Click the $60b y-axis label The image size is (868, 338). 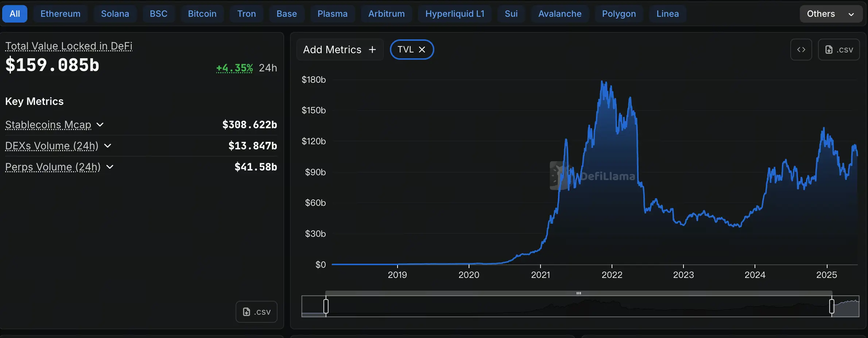(x=315, y=203)
